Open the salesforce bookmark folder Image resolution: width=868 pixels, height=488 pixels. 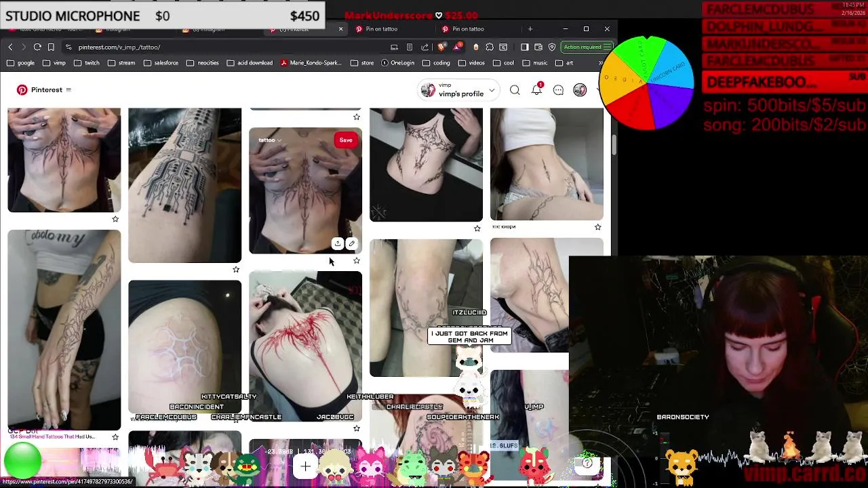[161, 62]
